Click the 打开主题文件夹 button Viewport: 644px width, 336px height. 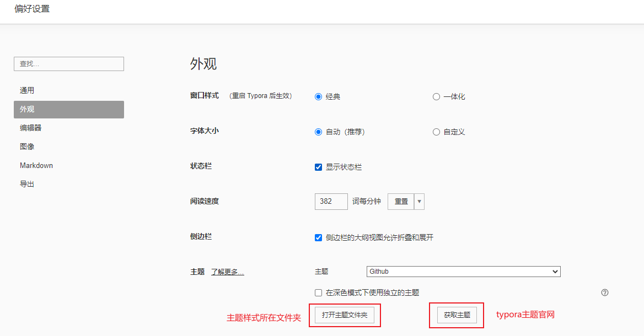point(345,315)
